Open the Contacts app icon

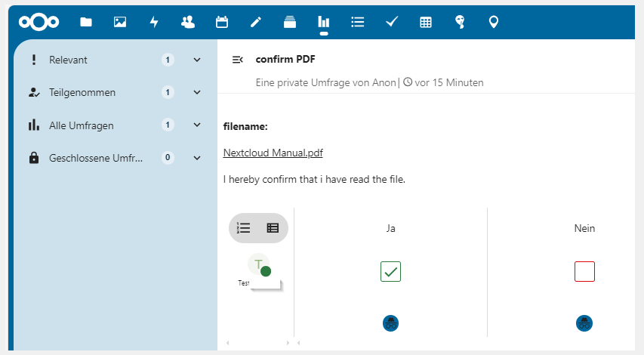click(188, 22)
